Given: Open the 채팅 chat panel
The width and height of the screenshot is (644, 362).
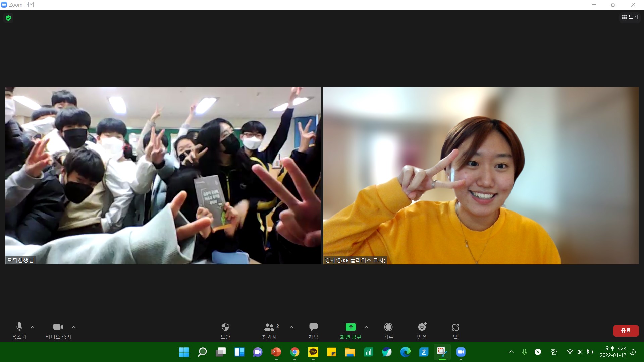Looking at the screenshot, I should point(313,330).
